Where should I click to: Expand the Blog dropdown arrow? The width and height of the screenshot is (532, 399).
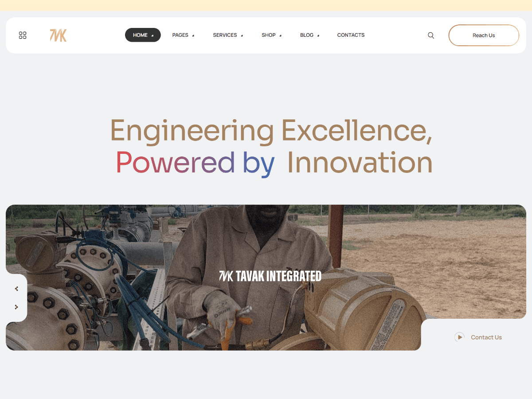coord(318,35)
